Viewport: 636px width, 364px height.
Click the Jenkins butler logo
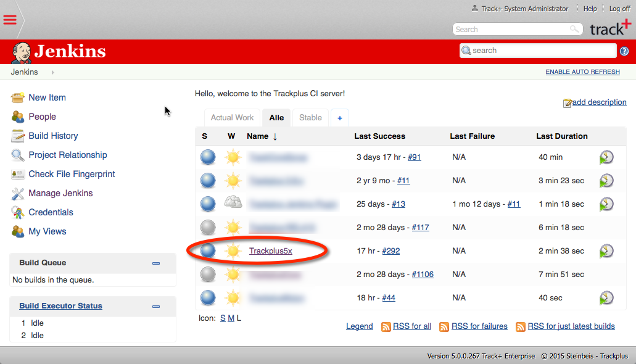22,52
